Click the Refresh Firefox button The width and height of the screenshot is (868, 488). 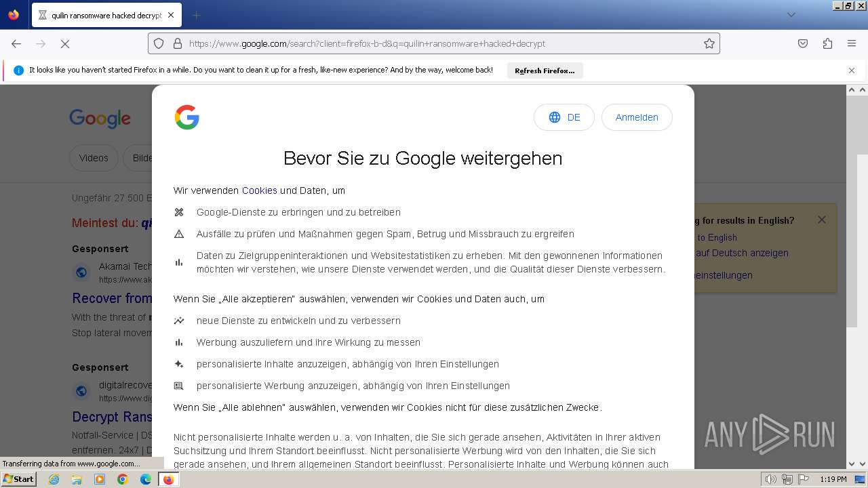click(x=545, y=70)
